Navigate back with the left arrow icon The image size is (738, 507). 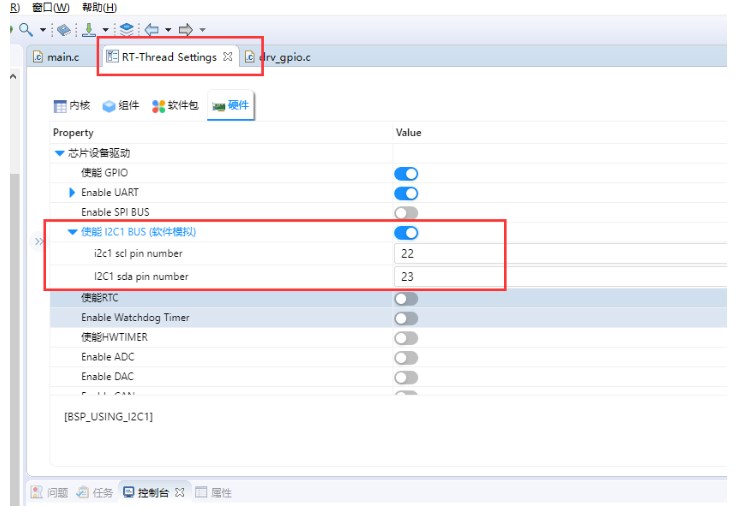152,30
